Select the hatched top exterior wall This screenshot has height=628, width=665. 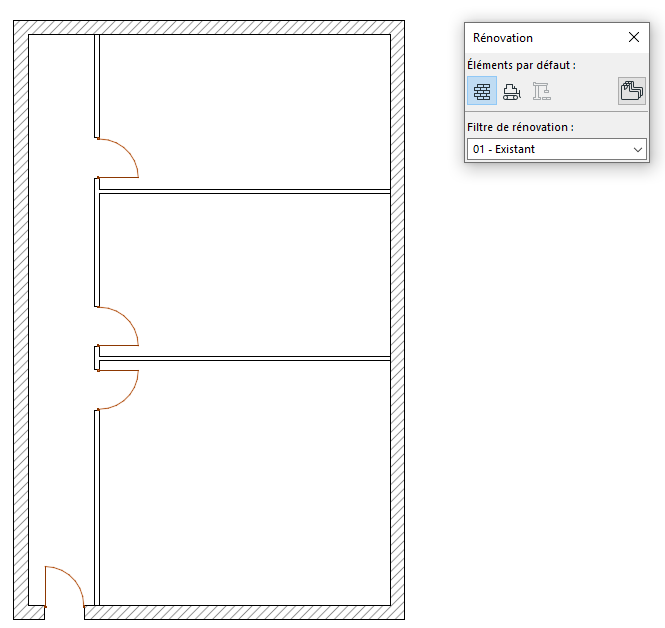[210, 27]
